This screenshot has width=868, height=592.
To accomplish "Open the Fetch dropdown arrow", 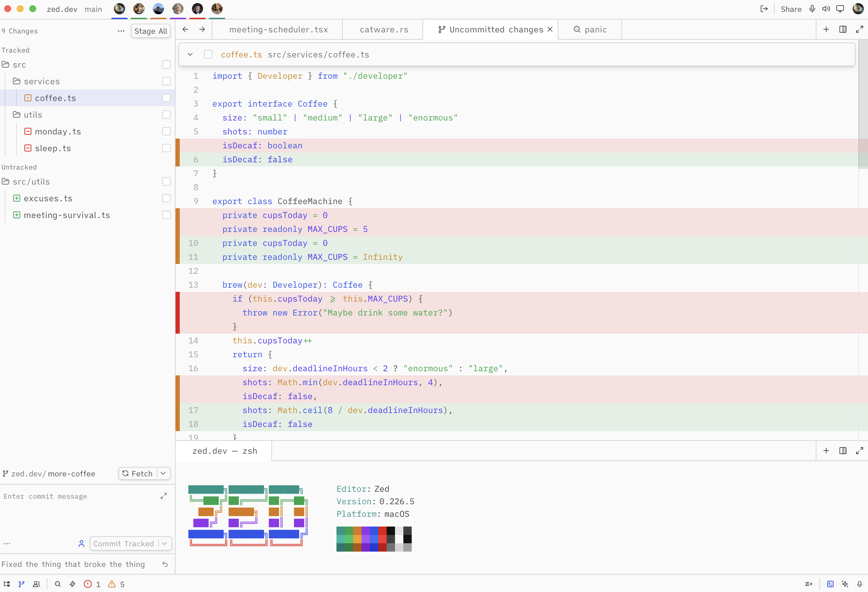I will point(163,473).
